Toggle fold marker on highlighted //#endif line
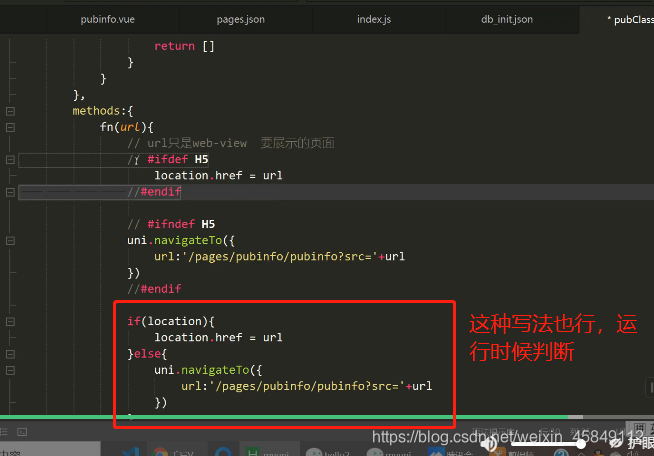 pyautogui.click(x=10, y=192)
